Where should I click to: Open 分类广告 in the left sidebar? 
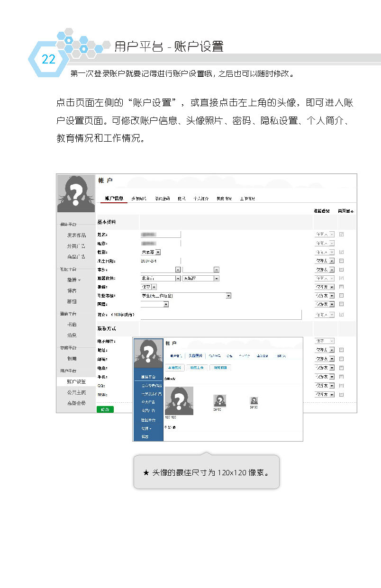click(76, 246)
